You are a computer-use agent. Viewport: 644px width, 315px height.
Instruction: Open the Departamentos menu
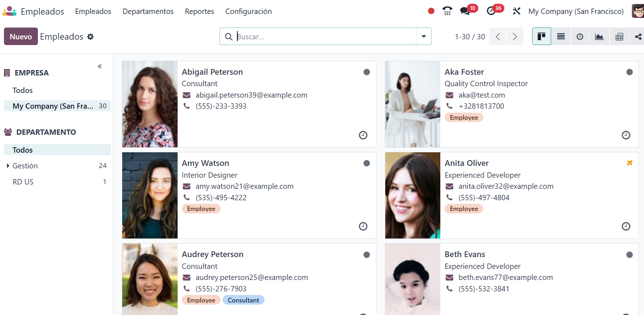click(x=148, y=11)
